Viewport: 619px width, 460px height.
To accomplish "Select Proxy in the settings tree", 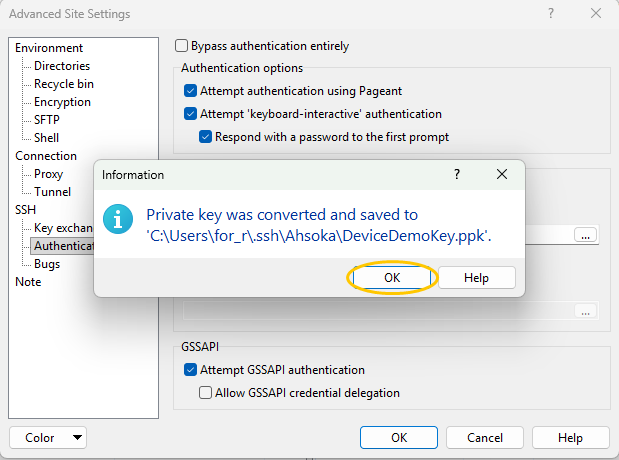I will coord(49,174).
